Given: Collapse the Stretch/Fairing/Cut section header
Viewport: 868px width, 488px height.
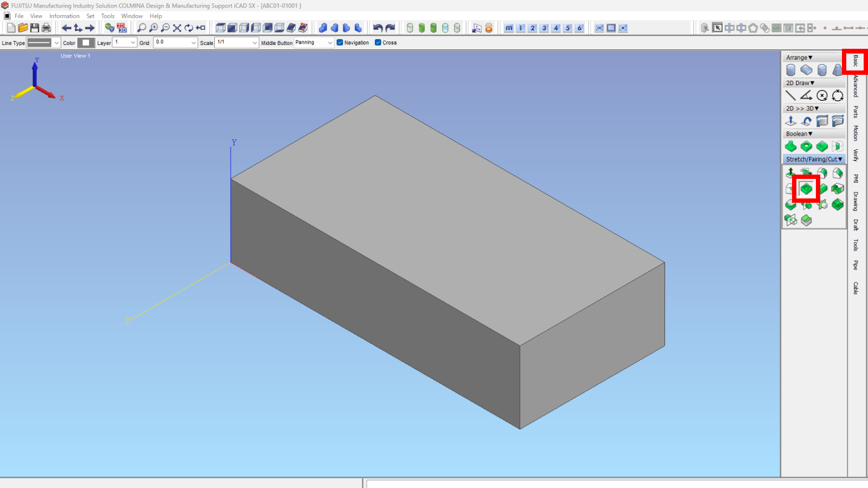Looking at the screenshot, I should [814, 159].
